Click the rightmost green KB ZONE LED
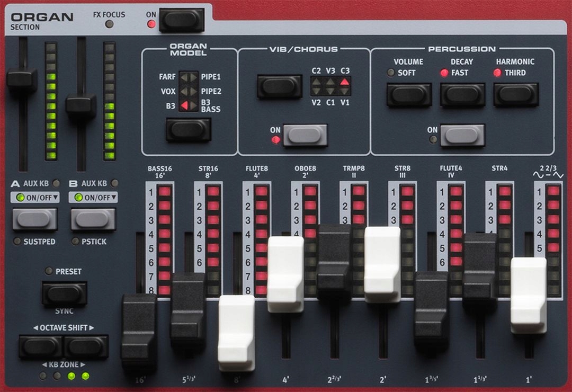 pyautogui.click(x=85, y=376)
